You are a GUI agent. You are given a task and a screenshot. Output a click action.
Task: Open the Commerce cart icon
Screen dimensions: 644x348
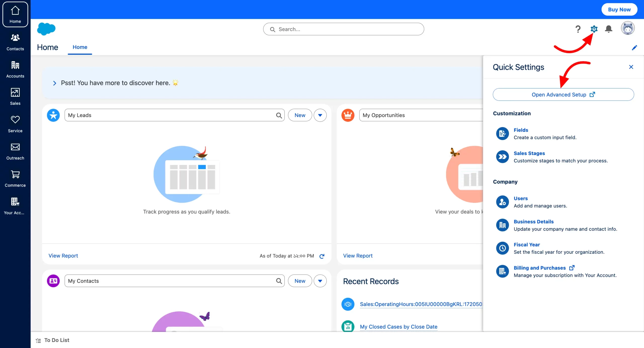(15, 178)
